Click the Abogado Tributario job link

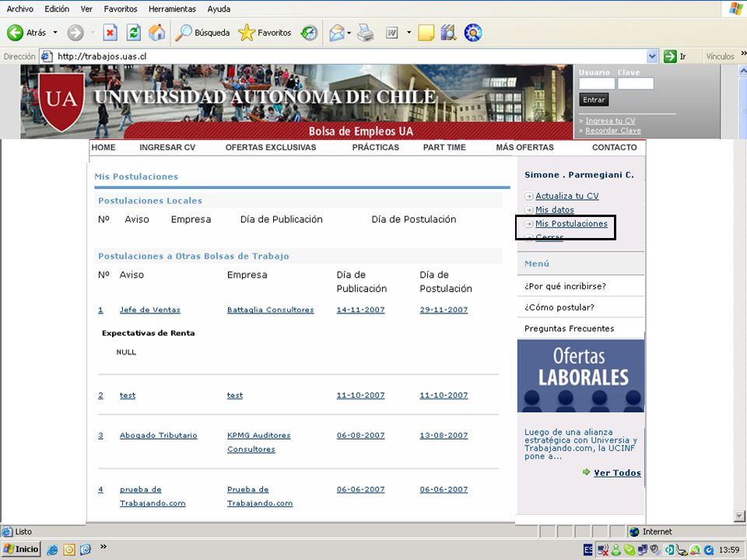[x=158, y=436]
